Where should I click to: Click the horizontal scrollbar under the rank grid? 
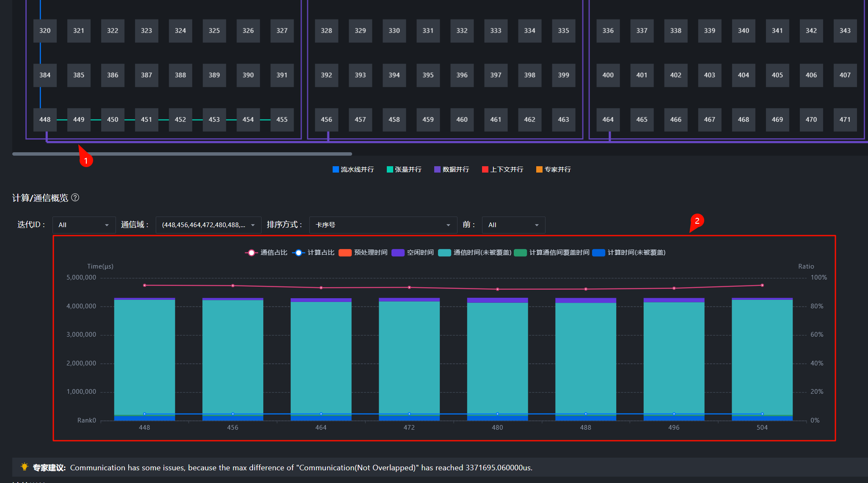click(x=182, y=154)
